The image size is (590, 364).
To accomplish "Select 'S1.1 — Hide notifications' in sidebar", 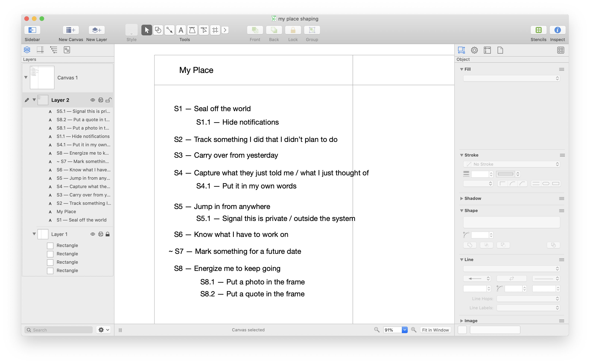I will coord(83,136).
